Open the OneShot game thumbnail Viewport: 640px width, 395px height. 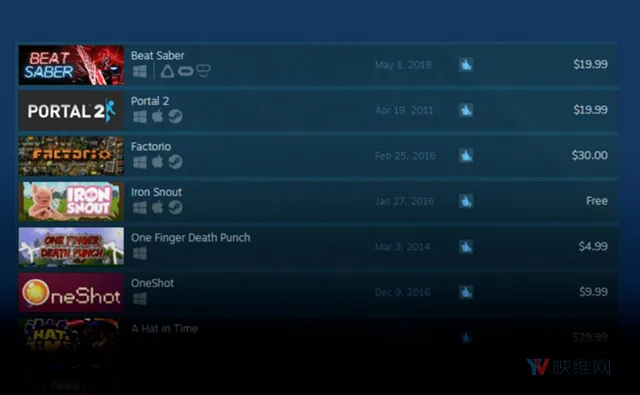(71, 292)
